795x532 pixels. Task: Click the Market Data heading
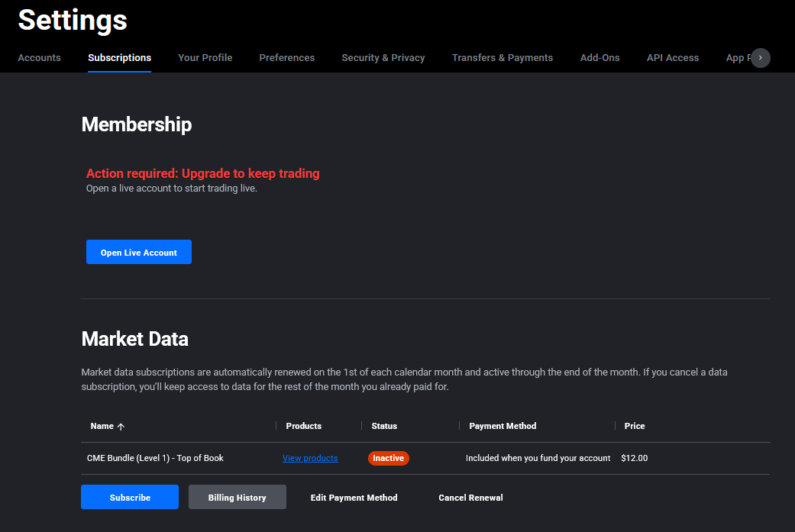135,339
